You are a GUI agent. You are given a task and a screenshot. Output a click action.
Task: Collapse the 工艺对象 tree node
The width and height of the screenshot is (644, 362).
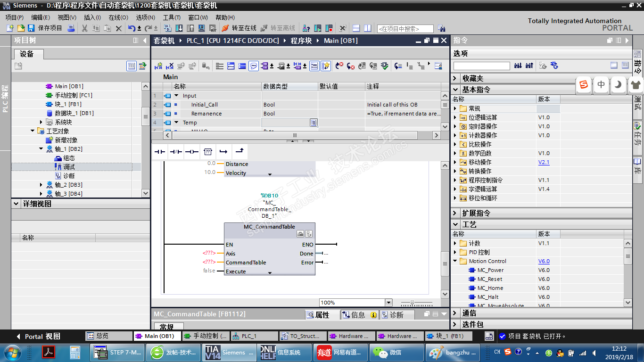[x=33, y=131]
